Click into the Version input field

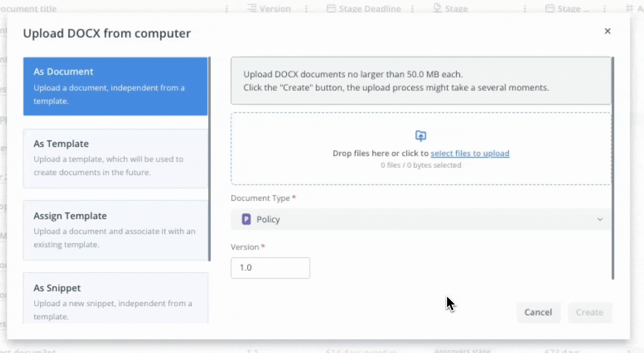[270, 268]
